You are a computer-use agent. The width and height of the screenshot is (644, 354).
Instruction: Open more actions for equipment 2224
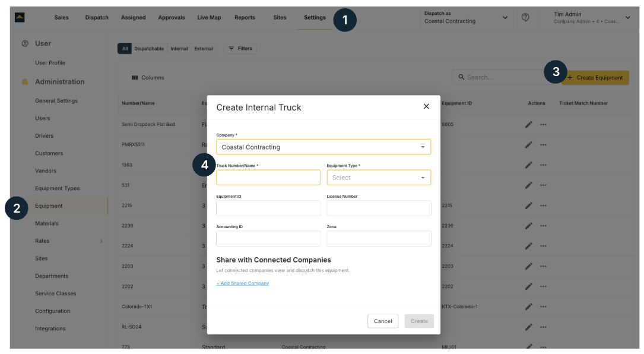tap(543, 246)
